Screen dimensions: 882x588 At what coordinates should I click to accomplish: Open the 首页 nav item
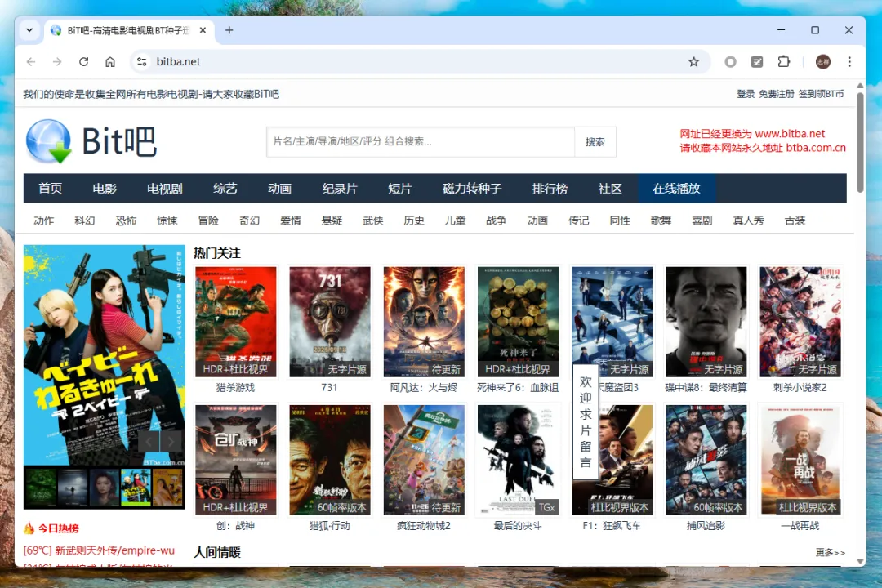pyautogui.click(x=50, y=189)
